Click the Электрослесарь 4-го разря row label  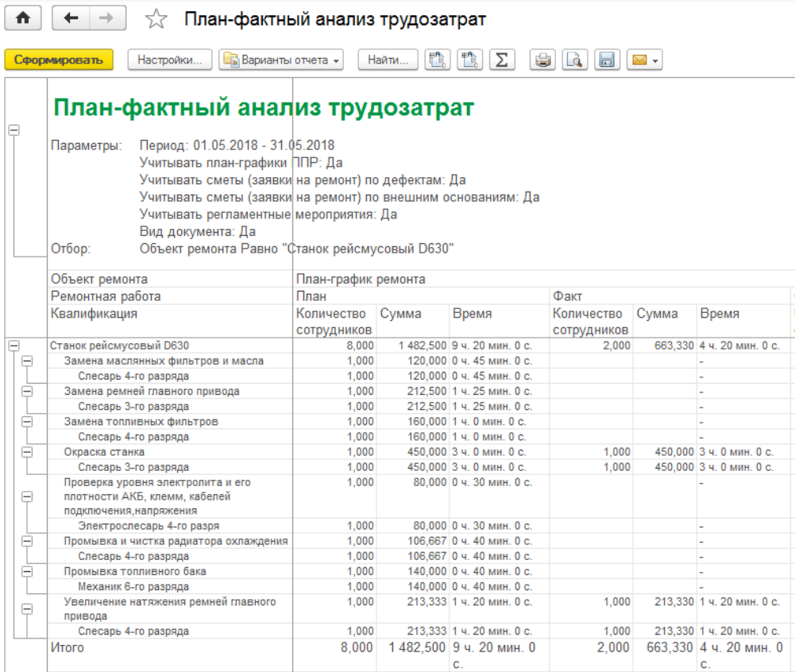click(x=149, y=526)
